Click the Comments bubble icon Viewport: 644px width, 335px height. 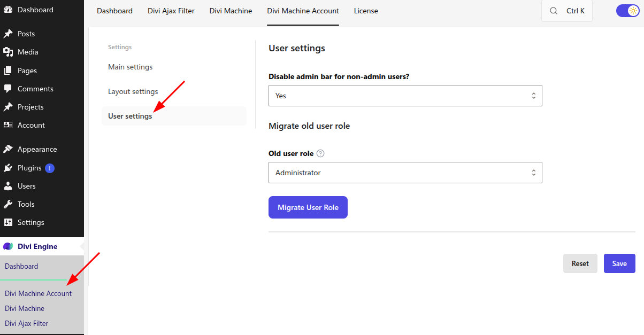click(8, 89)
